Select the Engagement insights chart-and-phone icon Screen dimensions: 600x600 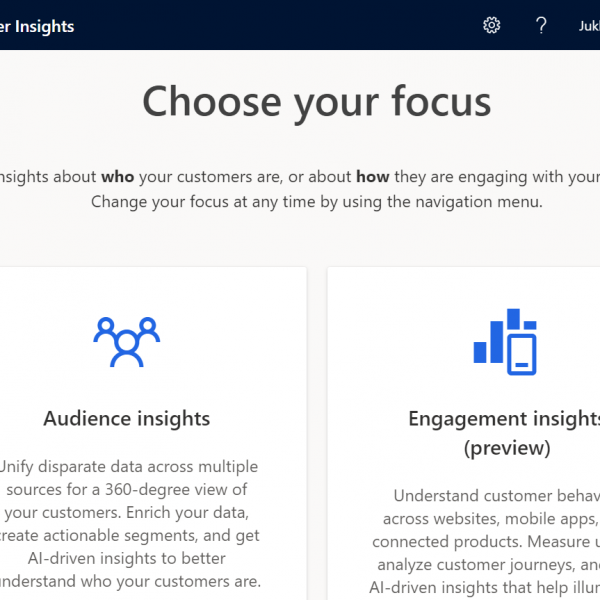[505, 342]
